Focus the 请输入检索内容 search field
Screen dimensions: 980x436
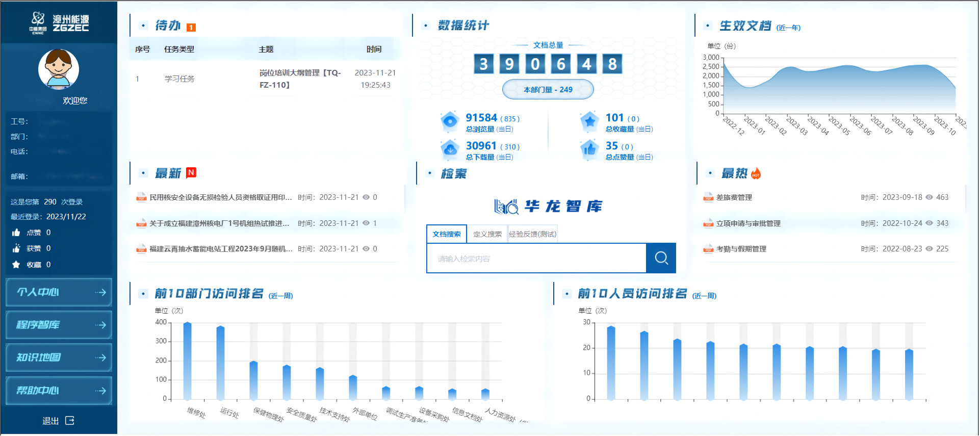tap(536, 259)
